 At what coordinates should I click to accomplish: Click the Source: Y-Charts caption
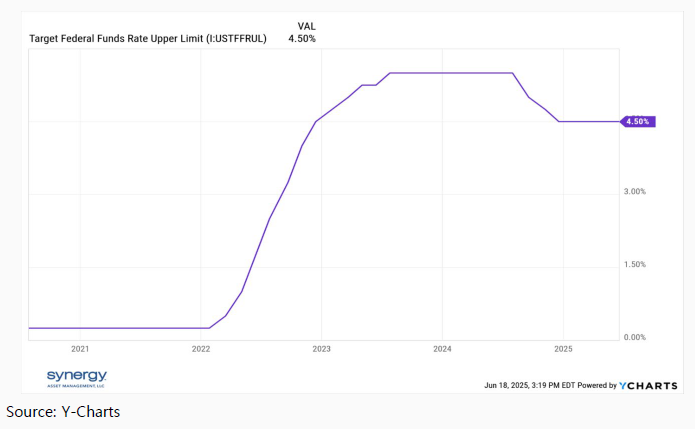pos(63,411)
